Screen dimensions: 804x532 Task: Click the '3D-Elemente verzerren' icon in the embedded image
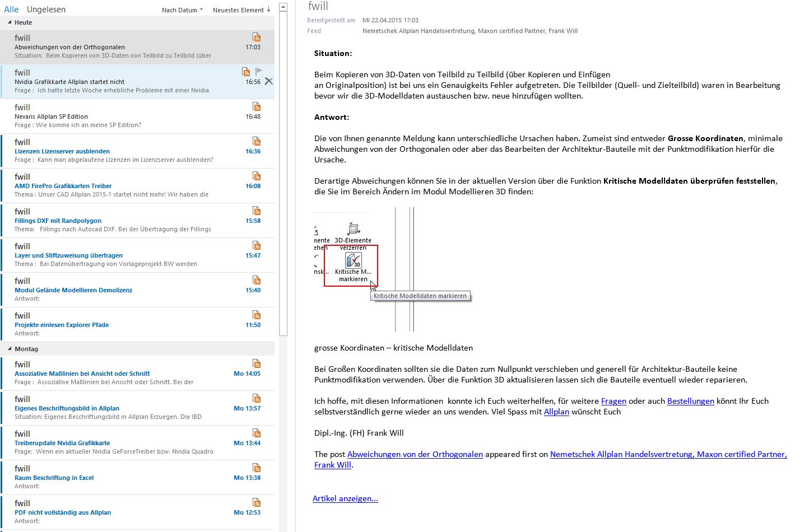(353, 228)
